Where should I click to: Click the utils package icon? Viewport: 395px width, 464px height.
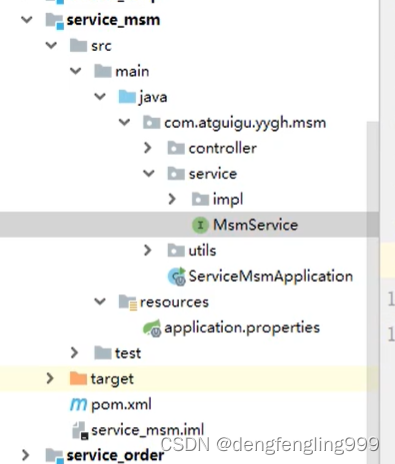click(176, 251)
